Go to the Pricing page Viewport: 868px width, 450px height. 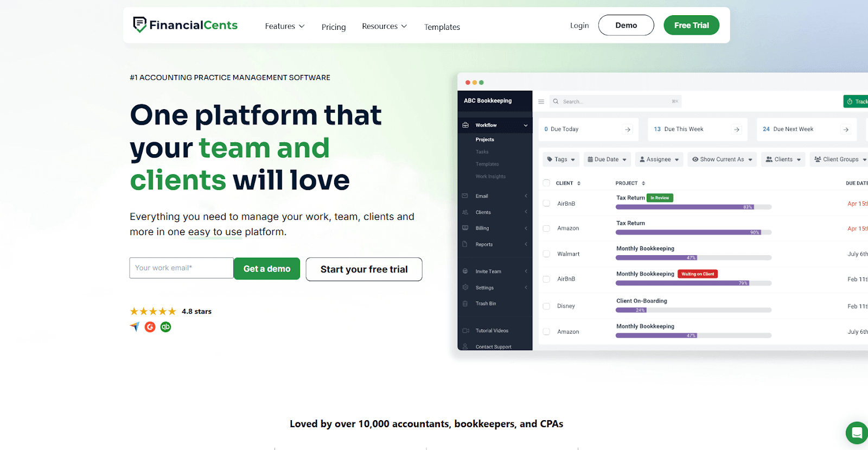pos(334,27)
